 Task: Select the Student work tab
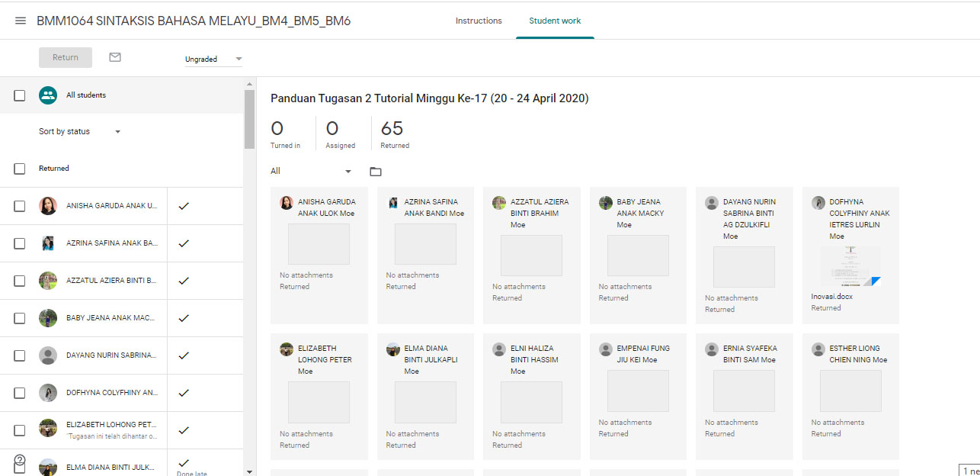(x=555, y=21)
